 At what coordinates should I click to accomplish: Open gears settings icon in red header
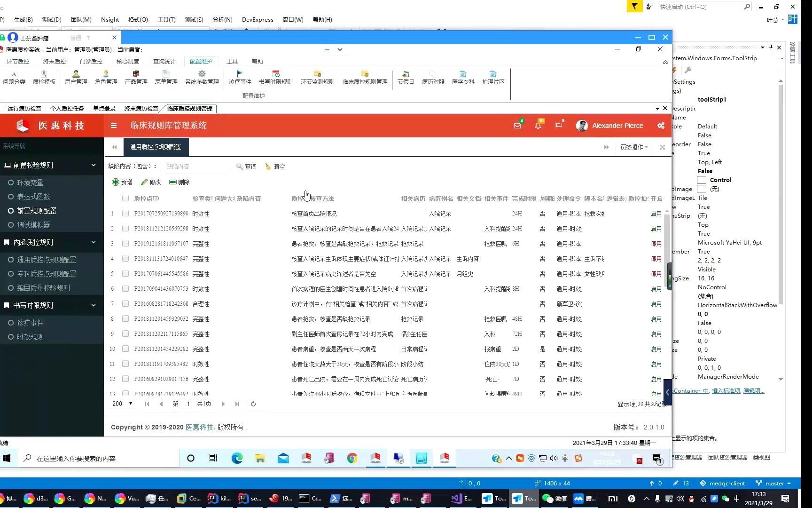click(x=661, y=126)
